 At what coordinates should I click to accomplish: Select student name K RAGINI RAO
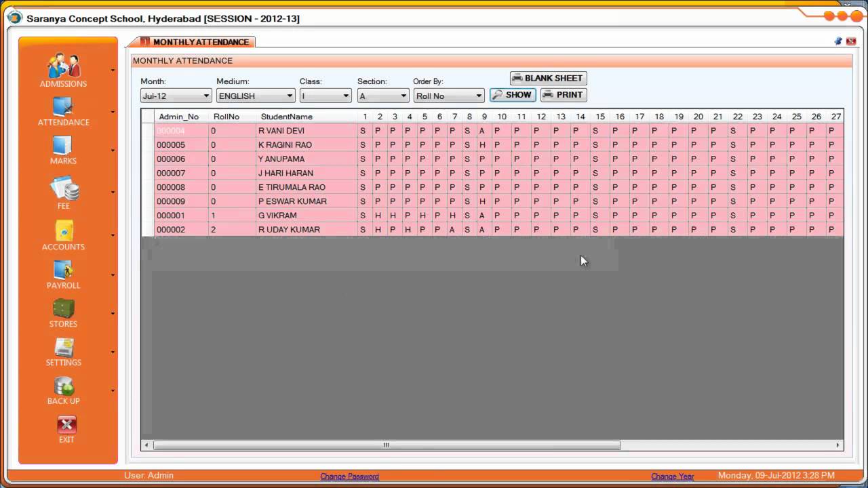pyautogui.click(x=285, y=145)
